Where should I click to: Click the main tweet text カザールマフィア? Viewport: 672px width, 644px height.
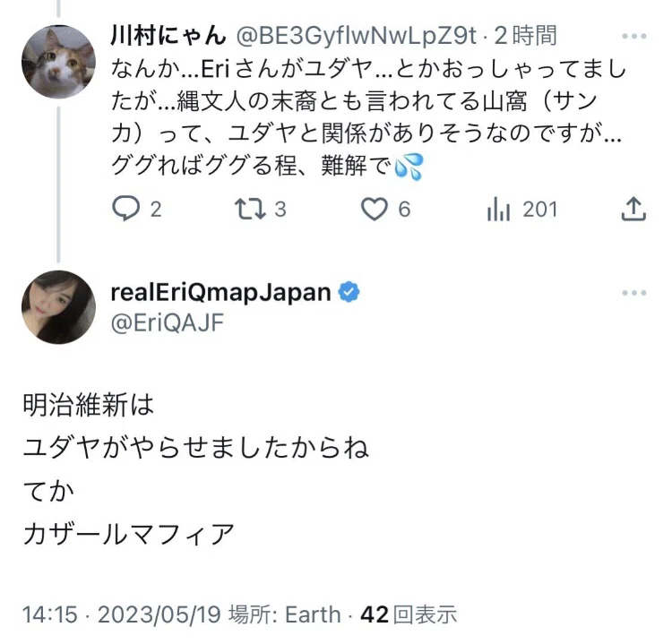coord(128,535)
